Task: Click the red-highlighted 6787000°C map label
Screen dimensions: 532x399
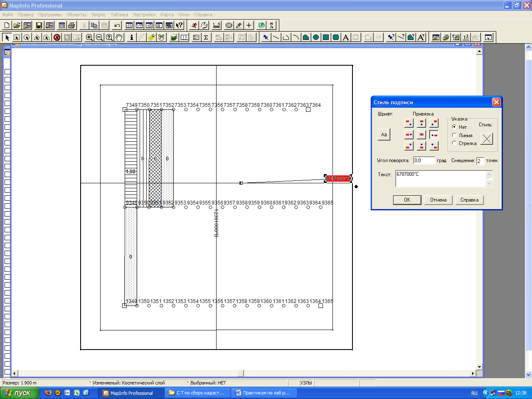Action: pos(338,179)
